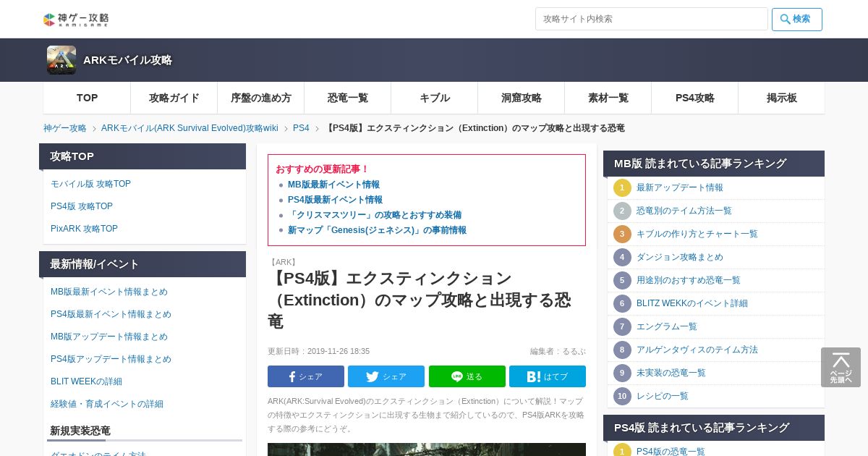Viewport: 868px width, 456px height.
Task: Open the PS4攻略 navigation tab
Action: [694, 98]
